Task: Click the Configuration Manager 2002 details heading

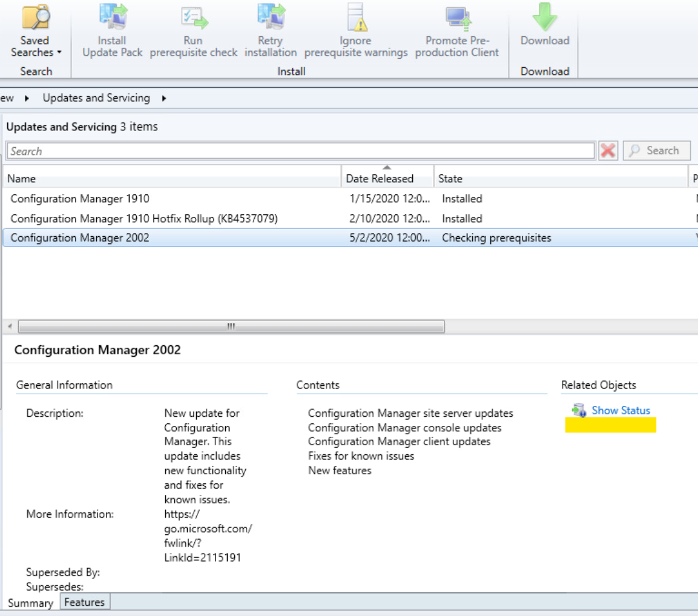Action: [97, 350]
